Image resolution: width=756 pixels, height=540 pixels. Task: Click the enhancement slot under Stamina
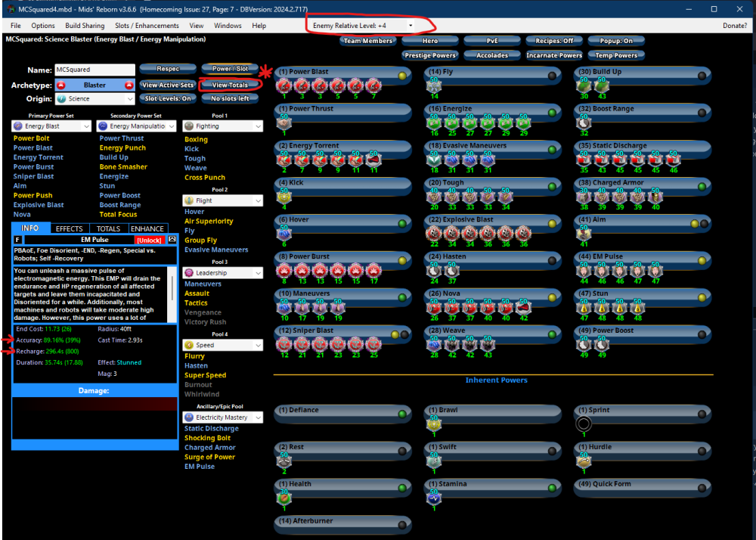(x=434, y=498)
